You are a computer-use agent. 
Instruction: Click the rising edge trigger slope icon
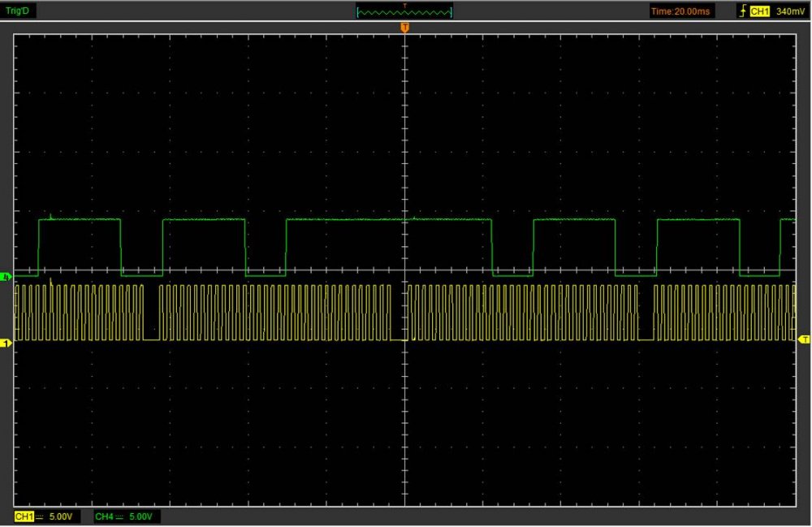click(x=742, y=11)
